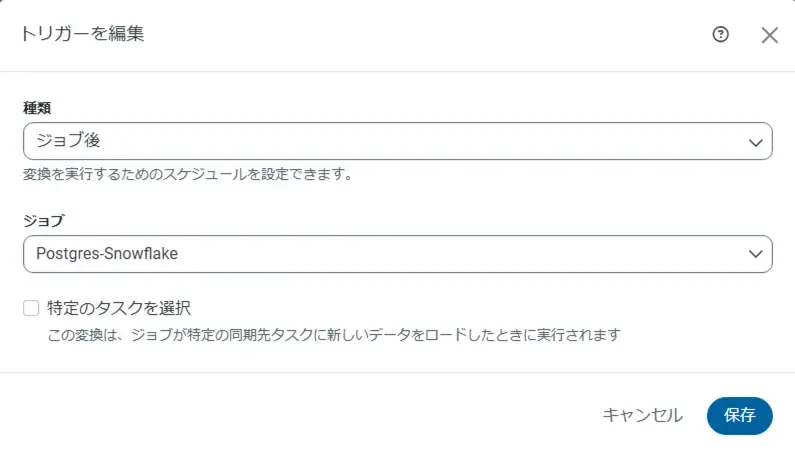Click the chevron arrow in ジョブ field
Viewport: 795px width, 455px height.
pos(755,254)
